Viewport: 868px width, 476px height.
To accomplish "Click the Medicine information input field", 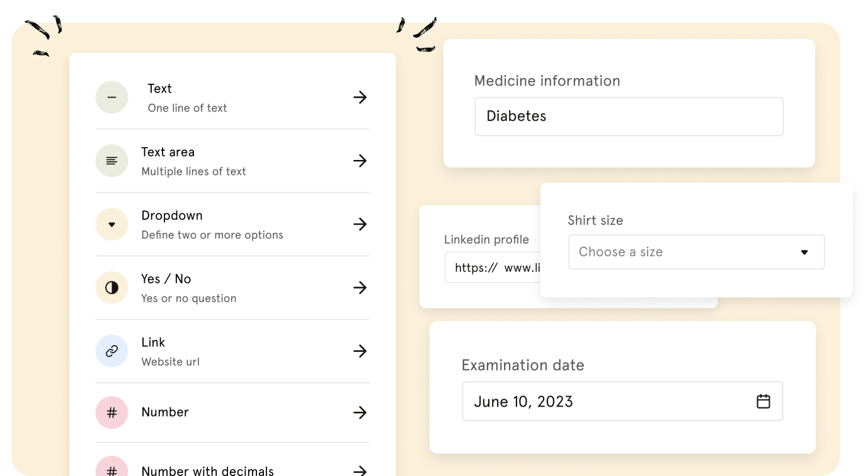I will point(628,116).
